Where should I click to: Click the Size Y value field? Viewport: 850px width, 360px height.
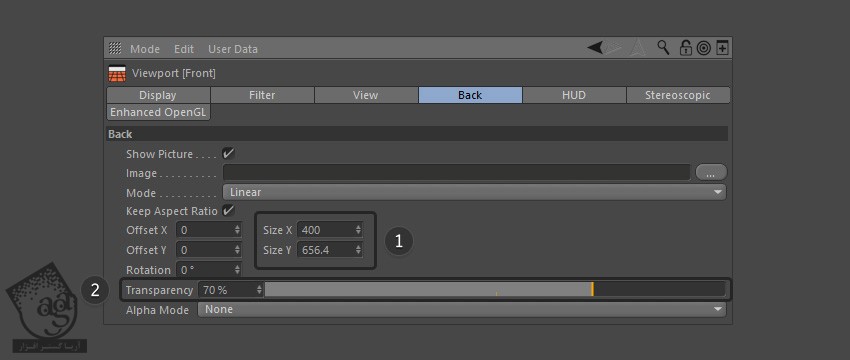(325, 250)
